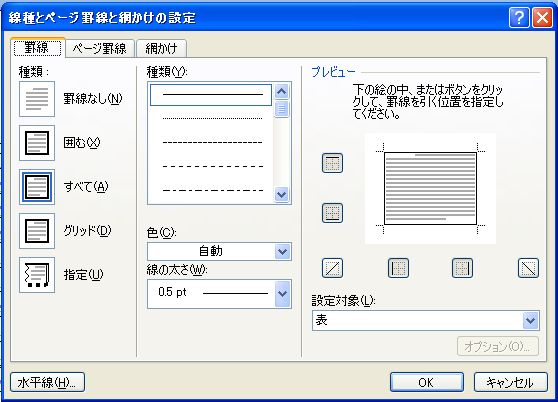The width and height of the screenshot is (558, 402).
Task: Switch to the 網かけ tab
Action: coord(162,48)
